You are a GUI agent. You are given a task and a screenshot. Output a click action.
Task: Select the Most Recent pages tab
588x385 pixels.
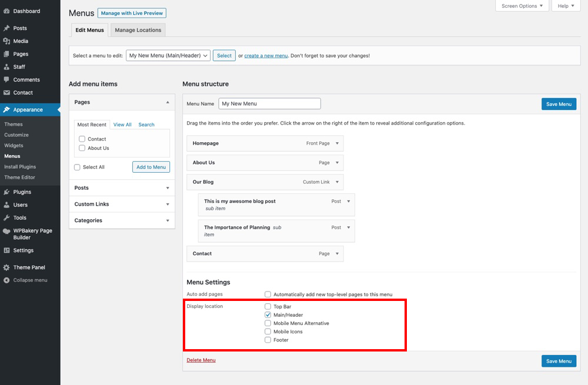click(92, 125)
